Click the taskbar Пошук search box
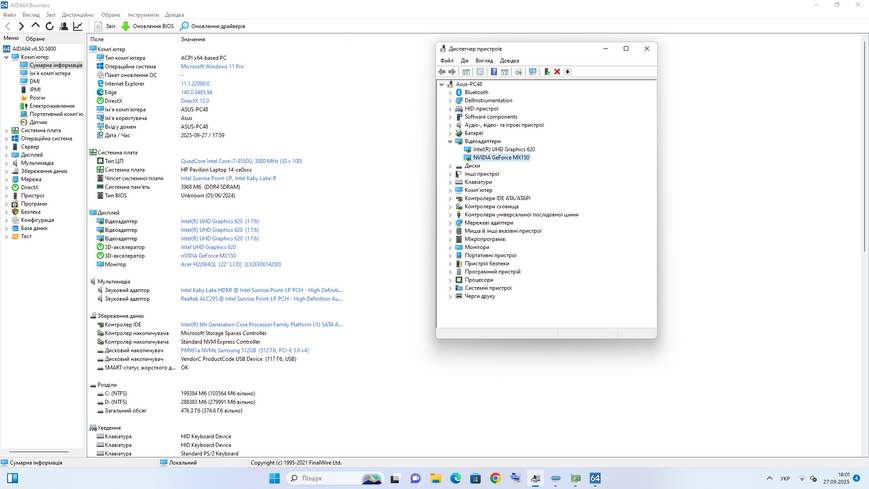 [x=336, y=478]
